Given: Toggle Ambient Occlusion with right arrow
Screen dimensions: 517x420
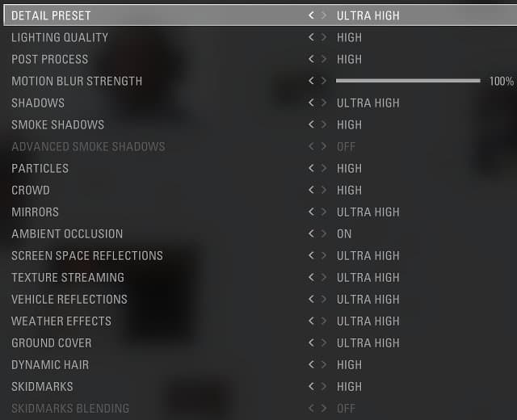Looking at the screenshot, I should click(x=324, y=233).
